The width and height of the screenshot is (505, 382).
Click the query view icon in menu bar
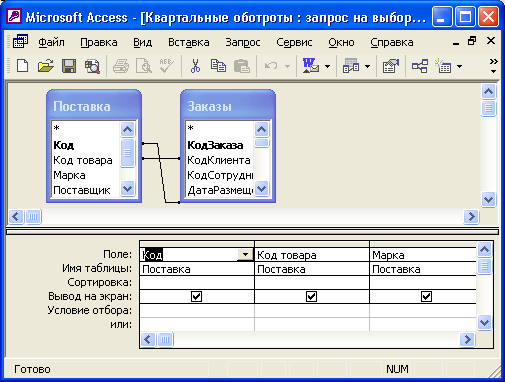click(x=20, y=42)
